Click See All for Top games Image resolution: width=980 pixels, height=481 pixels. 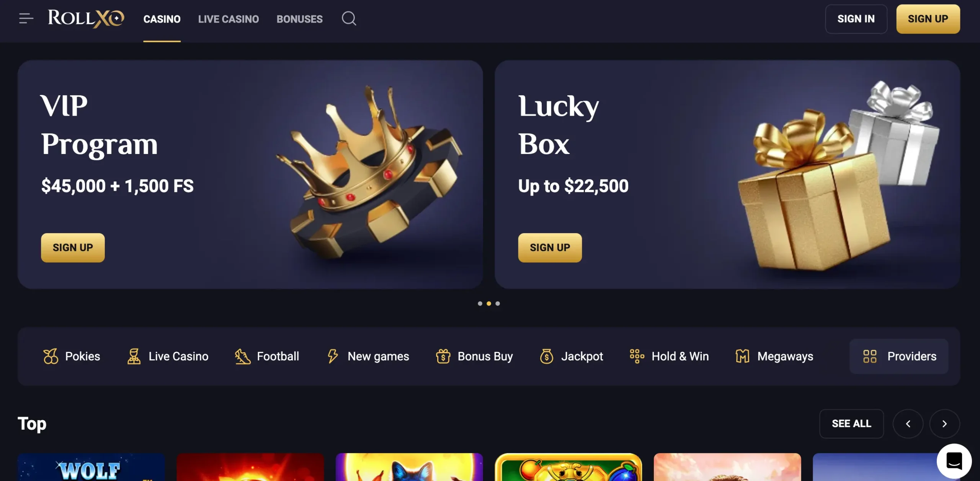(851, 424)
